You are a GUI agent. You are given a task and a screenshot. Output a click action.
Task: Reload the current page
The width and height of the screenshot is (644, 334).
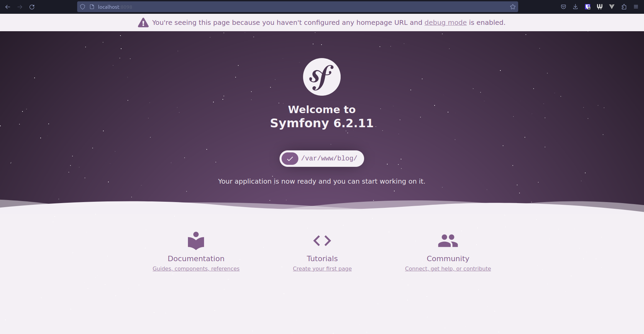coord(32,7)
